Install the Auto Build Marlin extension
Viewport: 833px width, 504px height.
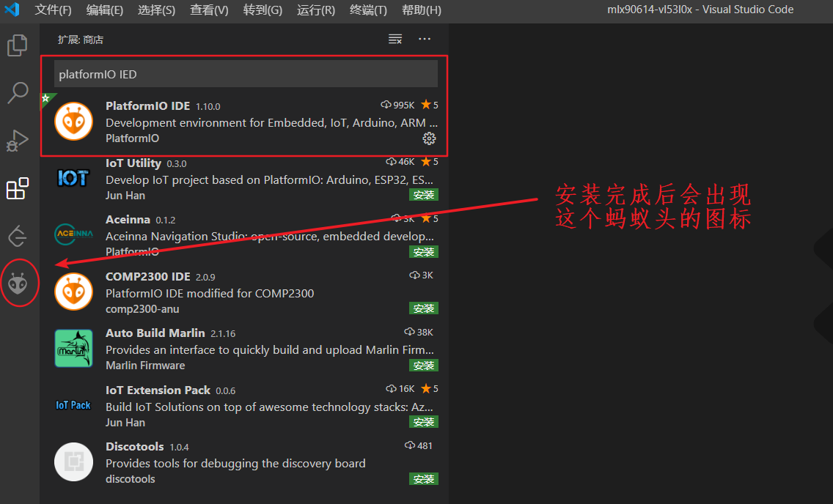pyautogui.click(x=424, y=365)
